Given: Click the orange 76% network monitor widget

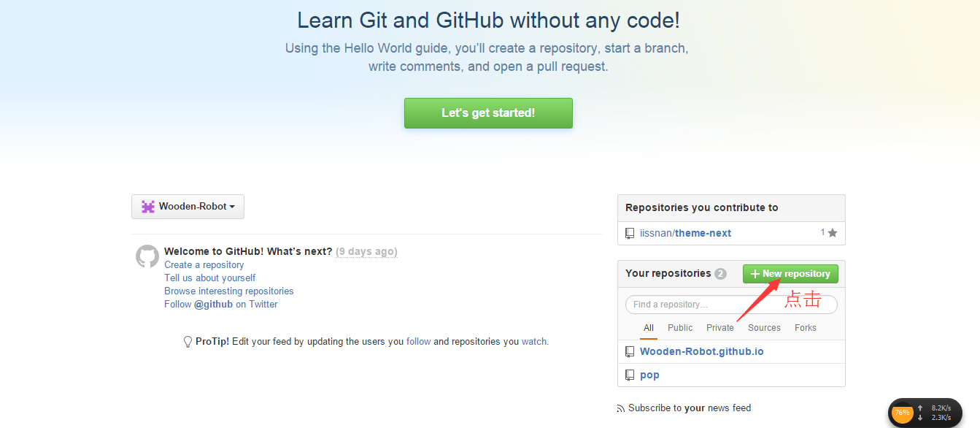Looking at the screenshot, I should click(903, 413).
